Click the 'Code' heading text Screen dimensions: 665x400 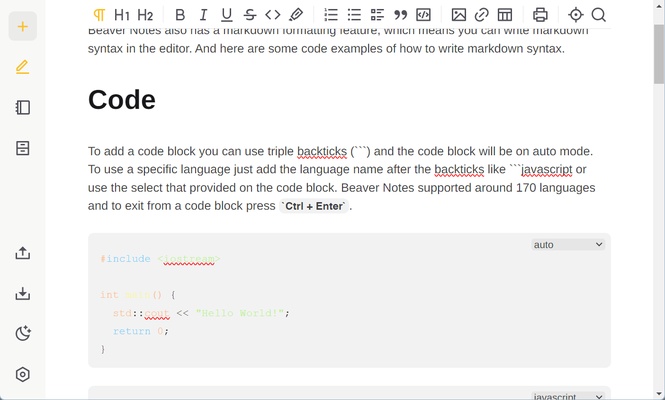click(122, 100)
